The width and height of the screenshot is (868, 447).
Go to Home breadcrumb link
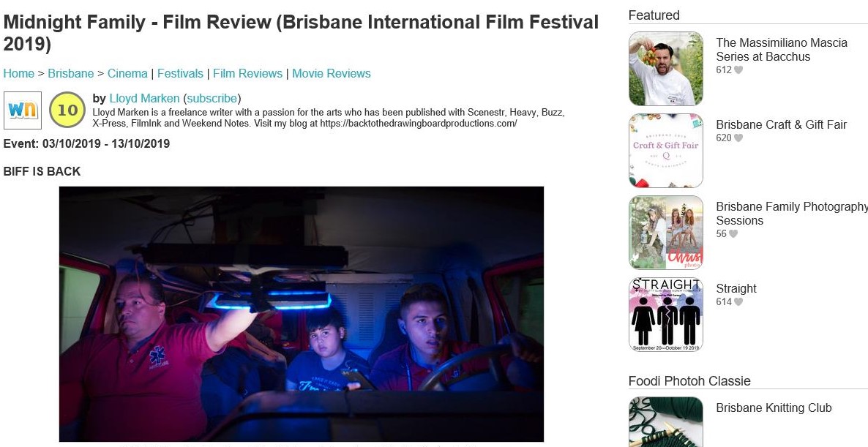[x=19, y=74]
